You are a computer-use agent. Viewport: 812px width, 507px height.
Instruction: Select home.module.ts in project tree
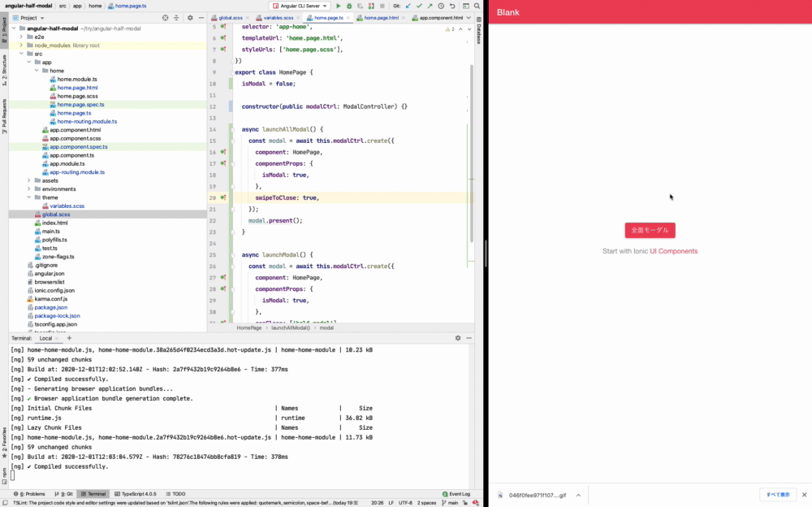coord(76,80)
